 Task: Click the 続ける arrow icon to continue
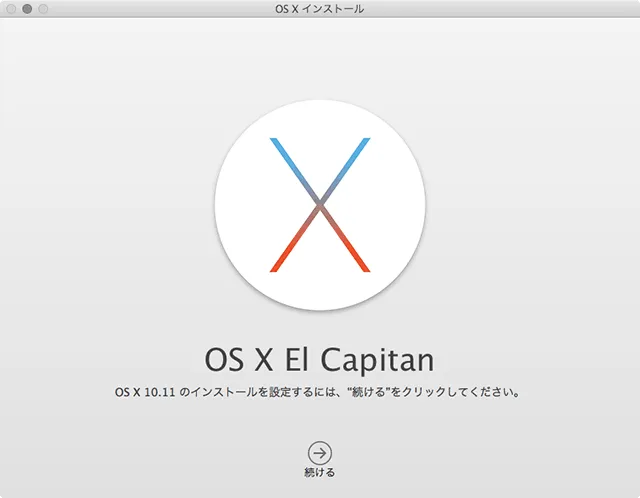pyautogui.click(x=320, y=453)
